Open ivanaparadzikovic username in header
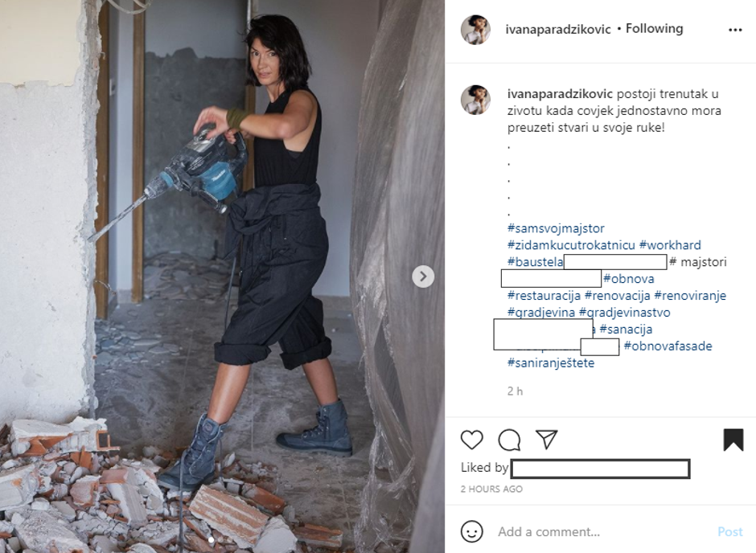756x553 pixels. 558,30
